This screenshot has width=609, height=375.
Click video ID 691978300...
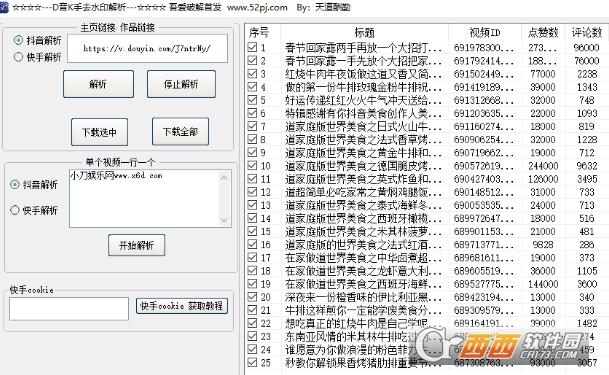(484, 48)
